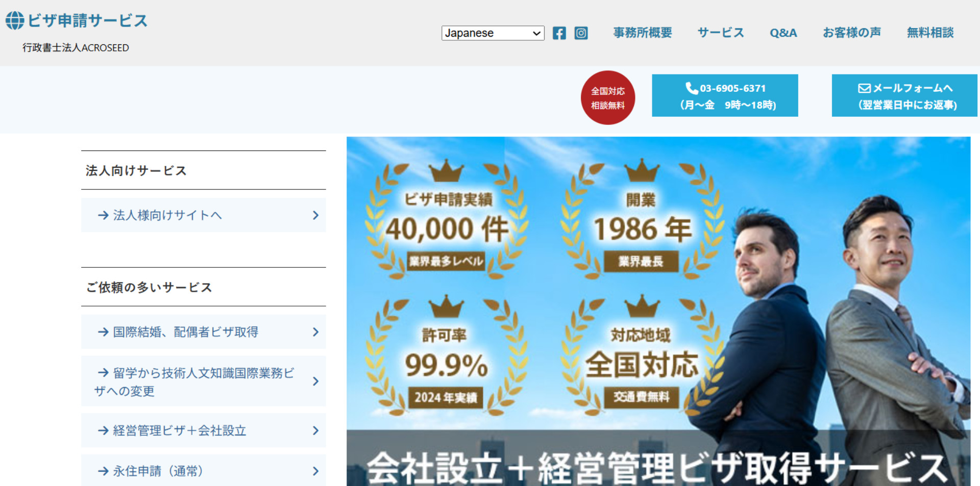This screenshot has height=486, width=980.
Task: Click the chevron on 永住申請(通常)
Action: [315, 471]
